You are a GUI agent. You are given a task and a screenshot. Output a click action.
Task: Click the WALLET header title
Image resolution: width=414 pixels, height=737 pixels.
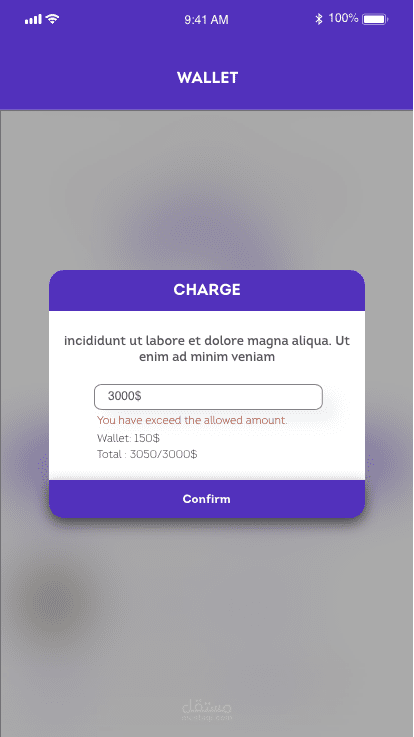207,78
